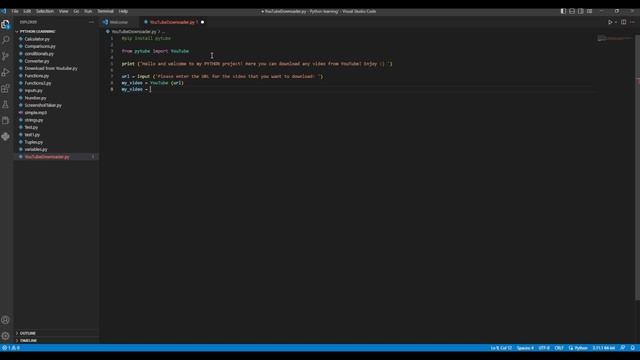Click the feedback icon in status bar
The height and width of the screenshot is (360, 640).
pos(623,348)
